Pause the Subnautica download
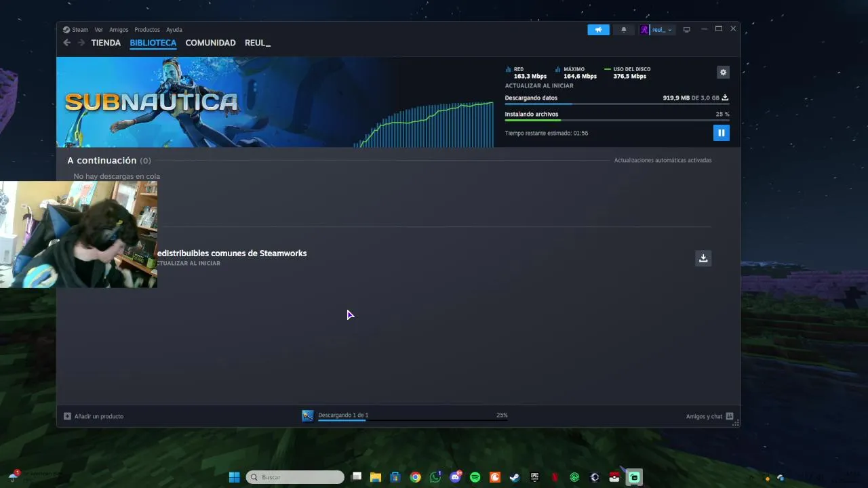868x488 pixels. 721,133
